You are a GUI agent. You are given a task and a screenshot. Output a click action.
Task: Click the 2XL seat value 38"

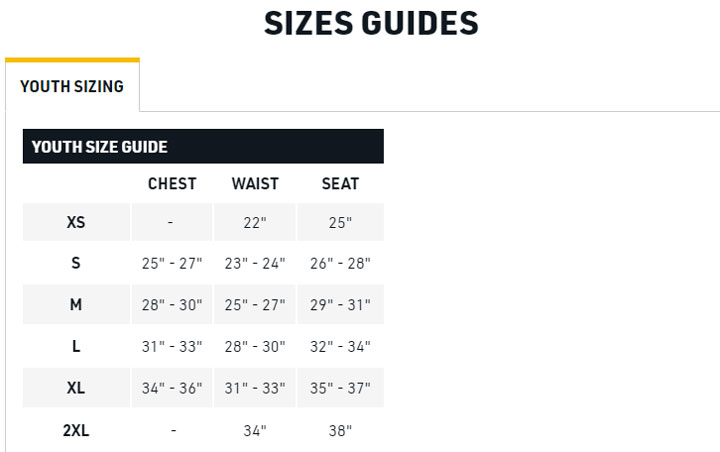(x=340, y=430)
